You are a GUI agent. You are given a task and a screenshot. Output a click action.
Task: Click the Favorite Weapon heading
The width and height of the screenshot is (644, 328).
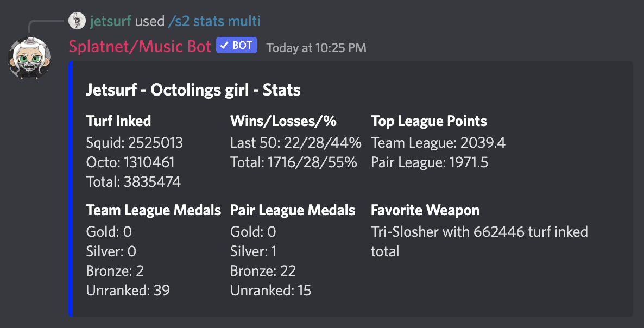[425, 210]
